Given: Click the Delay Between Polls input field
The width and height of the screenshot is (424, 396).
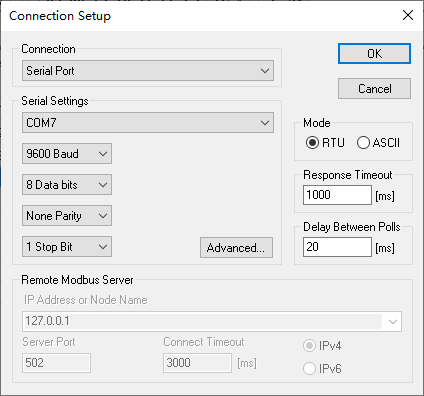Looking at the screenshot, I should (x=337, y=247).
